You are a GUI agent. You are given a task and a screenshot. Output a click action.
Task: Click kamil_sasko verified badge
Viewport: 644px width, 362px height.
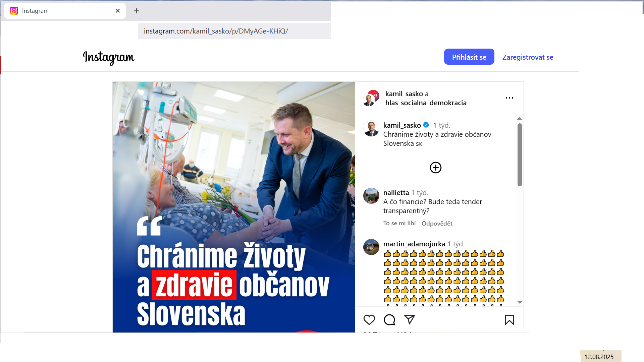click(x=426, y=125)
